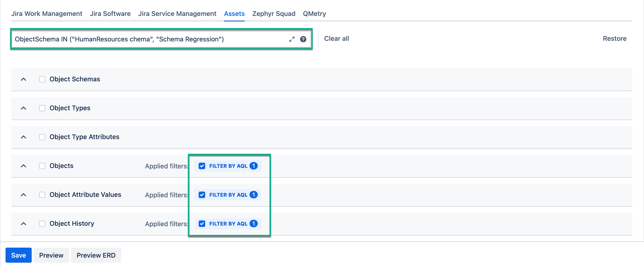Collapse the Object History section
The image size is (644, 268).
coord(23,224)
